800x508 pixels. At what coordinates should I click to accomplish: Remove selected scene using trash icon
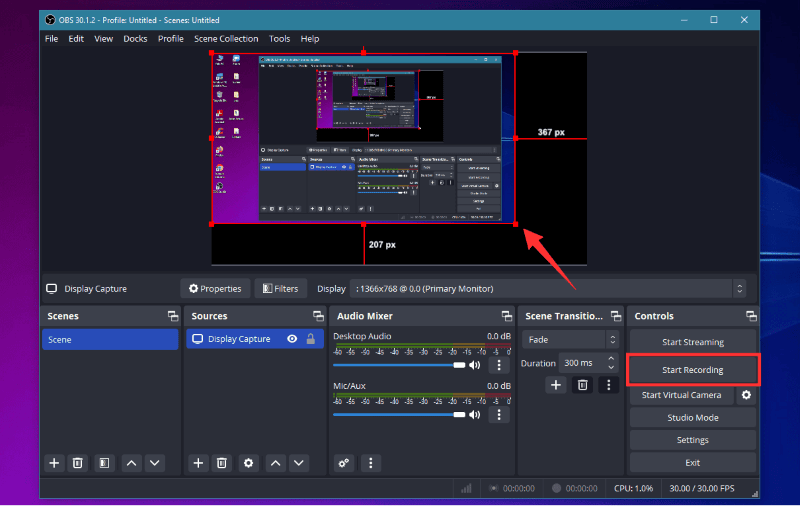click(77, 463)
